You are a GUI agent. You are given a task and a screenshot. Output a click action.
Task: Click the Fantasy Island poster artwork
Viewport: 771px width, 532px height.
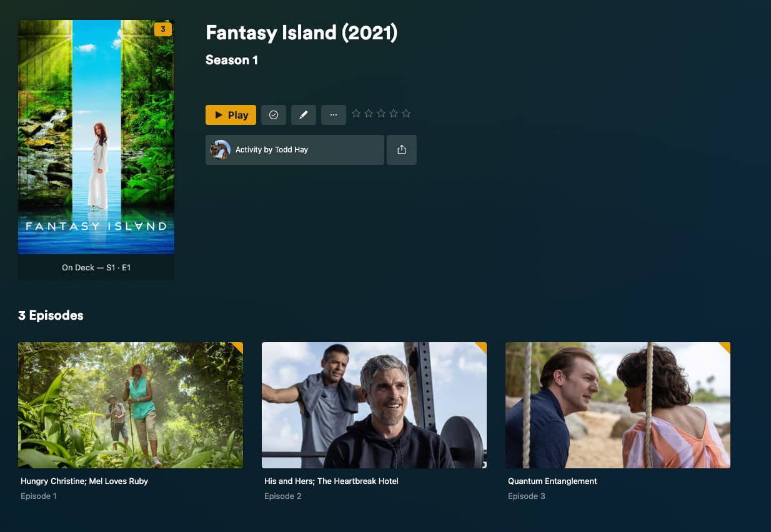pyautogui.click(x=96, y=137)
